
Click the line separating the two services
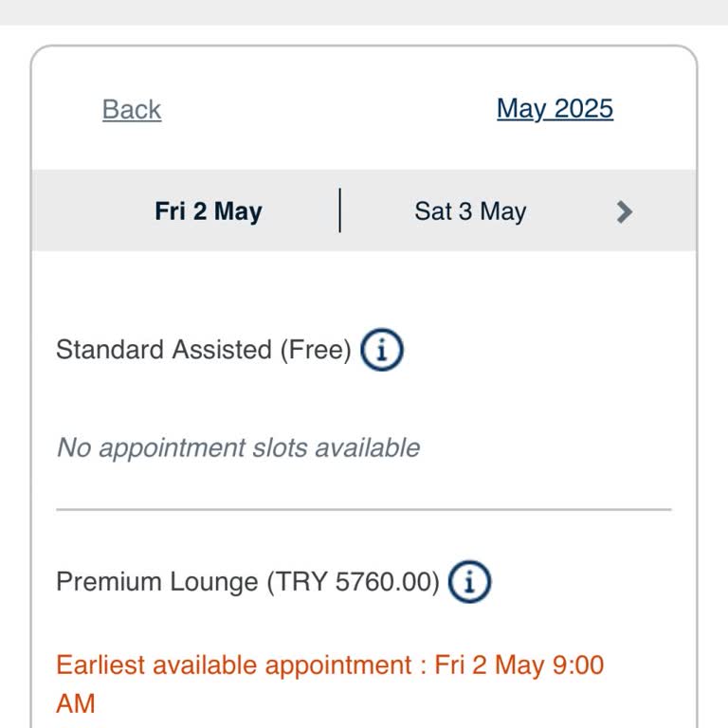[x=364, y=510]
